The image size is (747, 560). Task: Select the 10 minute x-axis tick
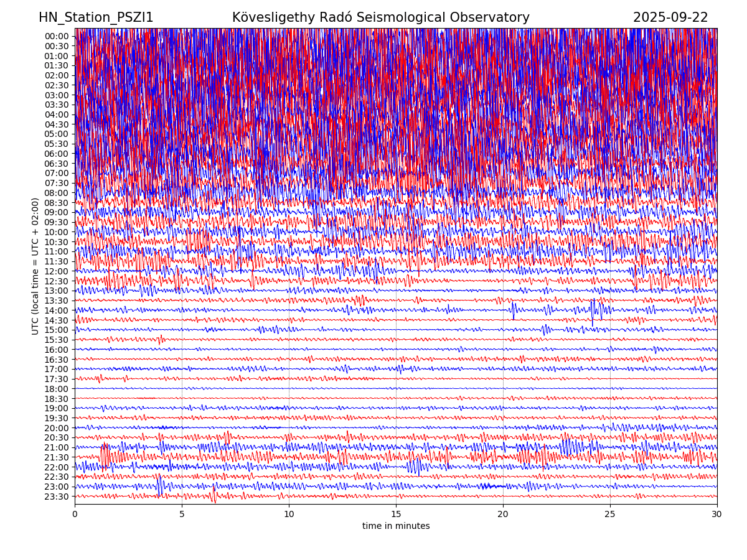(x=289, y=514)
